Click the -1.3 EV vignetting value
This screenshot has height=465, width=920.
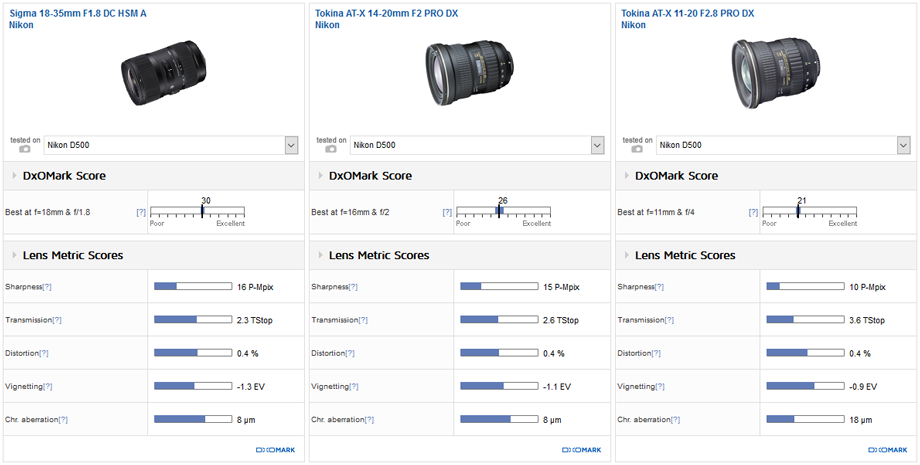point(251,386)
